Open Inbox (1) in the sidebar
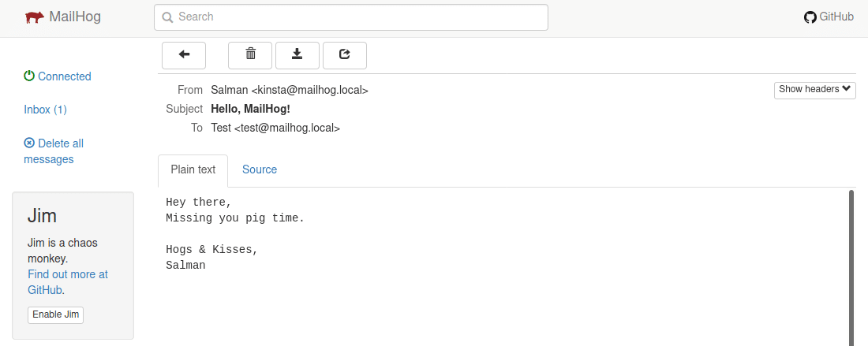This screenshot has height=346, width=868. click(x=45, y=110)
